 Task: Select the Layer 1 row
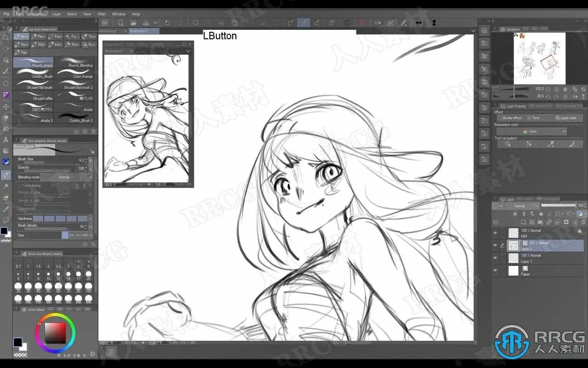pos(537,258)
